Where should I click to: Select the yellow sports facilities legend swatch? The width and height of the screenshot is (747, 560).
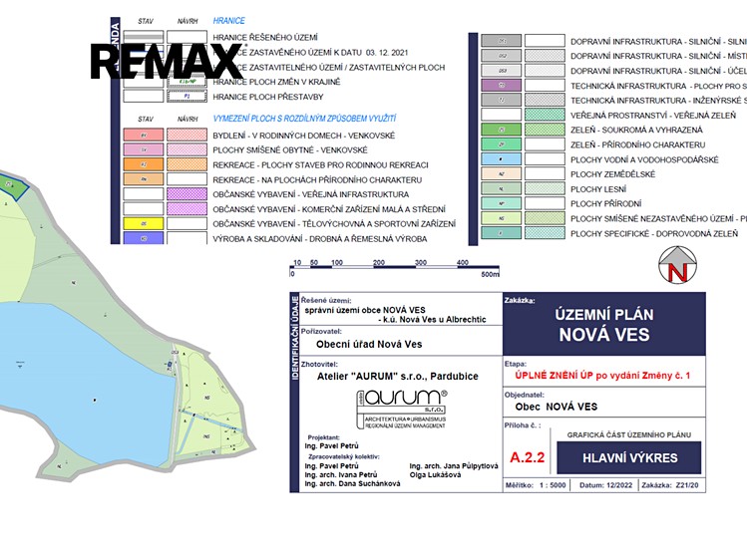144,223
